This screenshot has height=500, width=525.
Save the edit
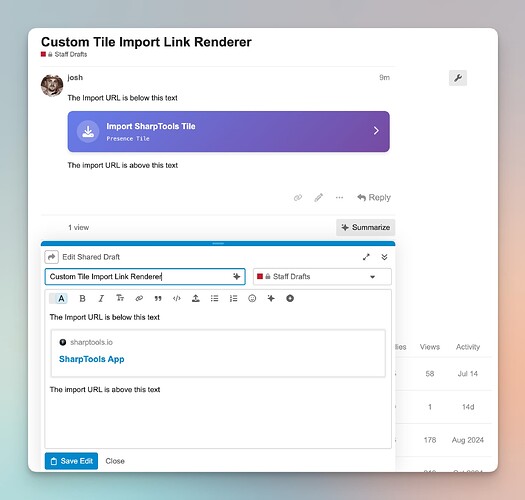[71, 461]
